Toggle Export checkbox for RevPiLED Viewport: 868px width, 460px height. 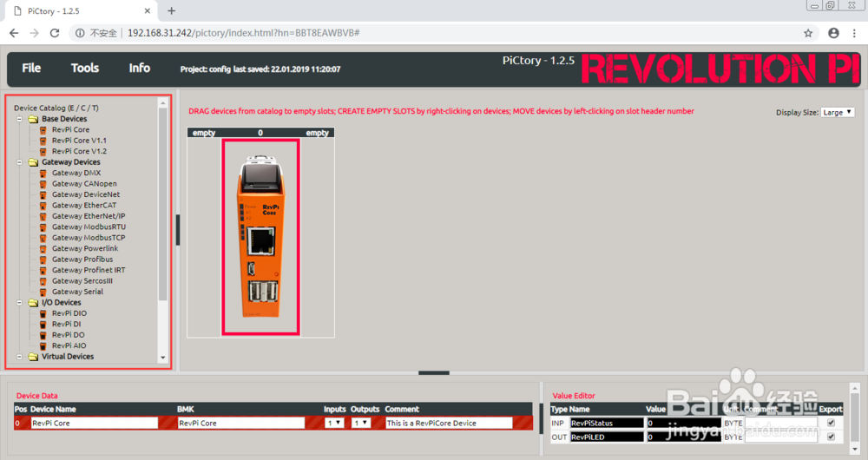(x=831, y=437)
